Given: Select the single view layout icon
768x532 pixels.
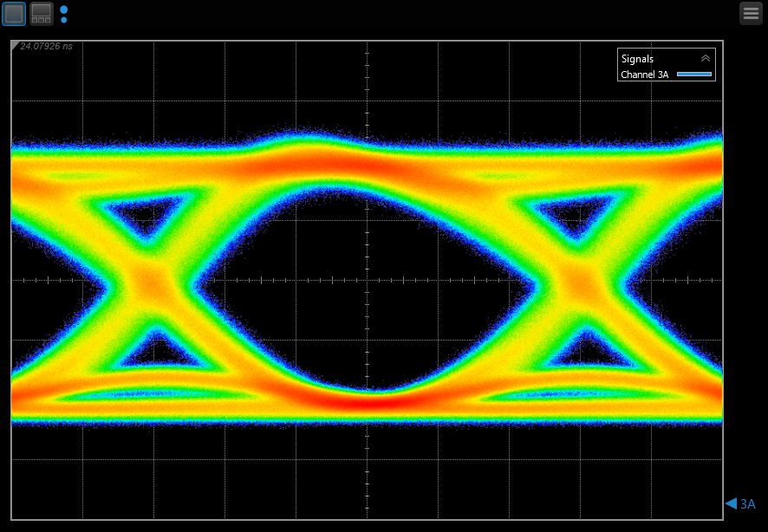Looking at the screenshot, I should 14,14.
